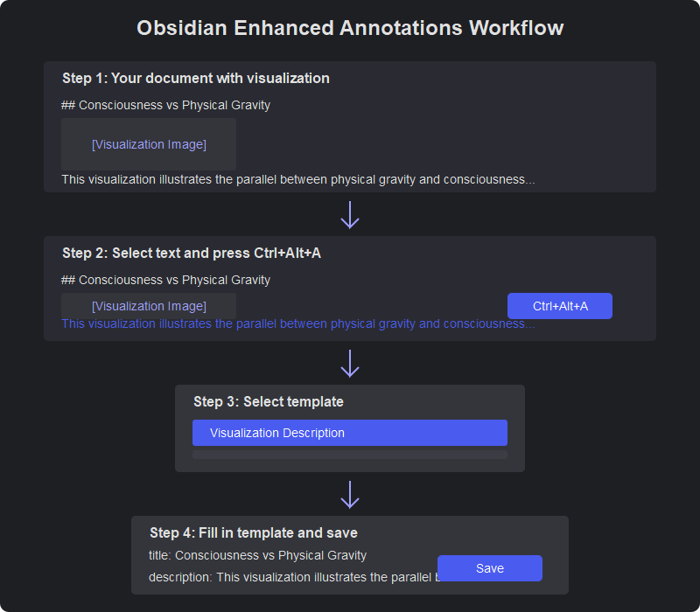Click the empty template row below Visualization Description

point(350,455)
